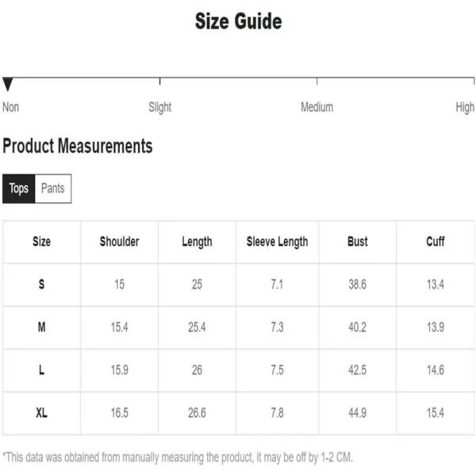The width and height of the screenshot is (476, 476).
Task: Select the size S row label
Action: tap(41, 285)
